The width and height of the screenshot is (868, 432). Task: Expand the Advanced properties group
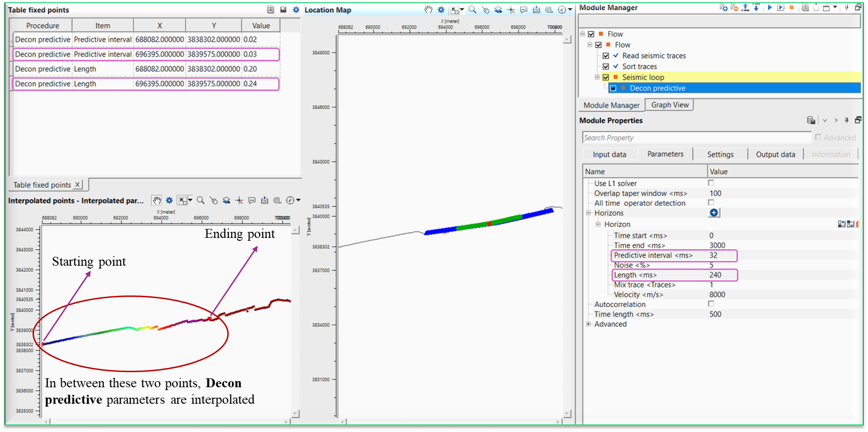tap(588, 324)
